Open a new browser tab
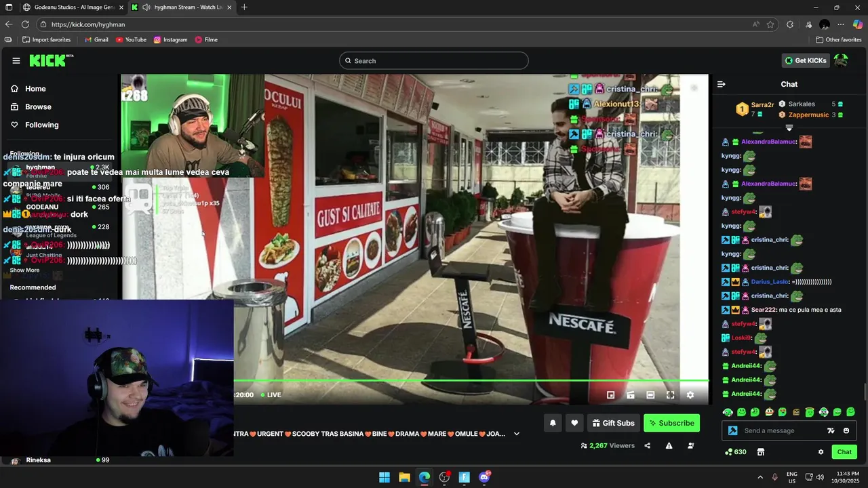The height and width of the screenshot is (488, 868). coord(244,7)
